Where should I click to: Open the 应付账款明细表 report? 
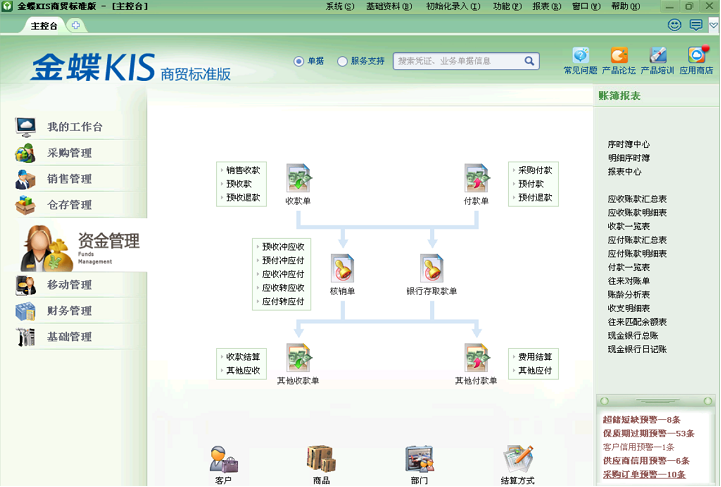tap(637, 253)
